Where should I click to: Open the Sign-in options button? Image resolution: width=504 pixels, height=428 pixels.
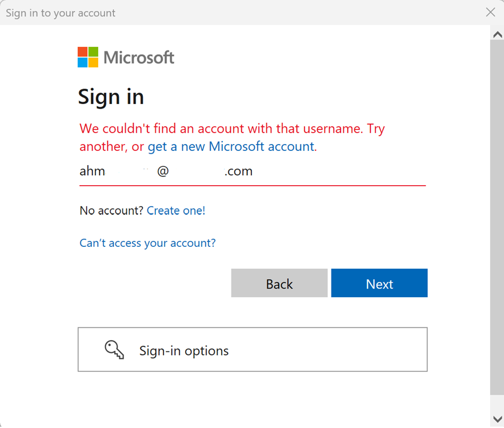point(252,350)
